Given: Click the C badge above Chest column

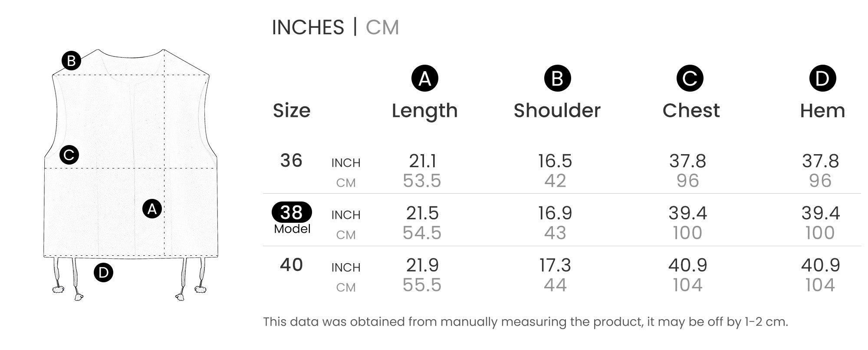Looking at the screenshot, I should (690, 79).
